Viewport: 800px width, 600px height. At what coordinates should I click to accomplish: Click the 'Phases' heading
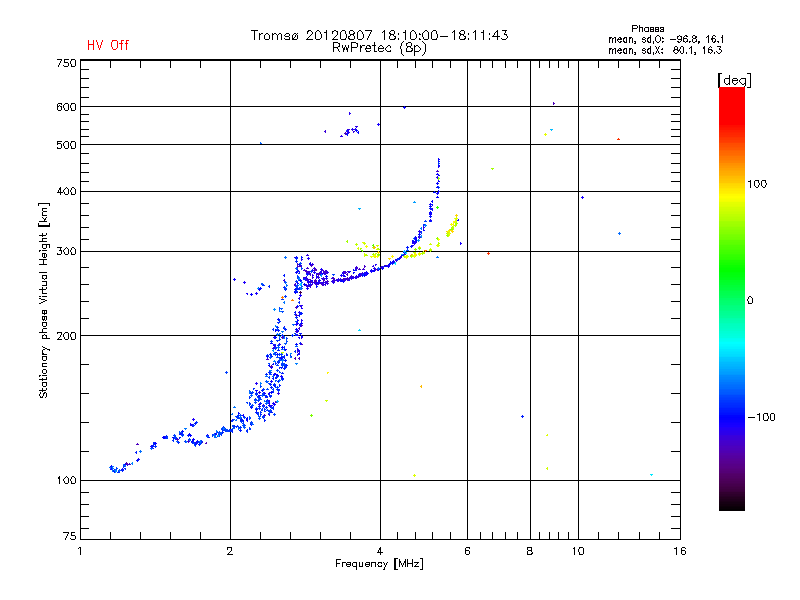(647, 29)
